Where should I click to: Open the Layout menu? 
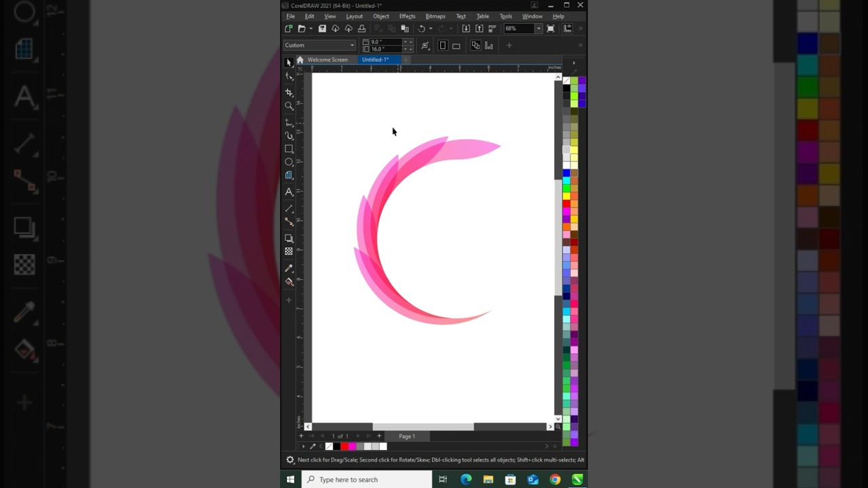click(x=354, y=16)
